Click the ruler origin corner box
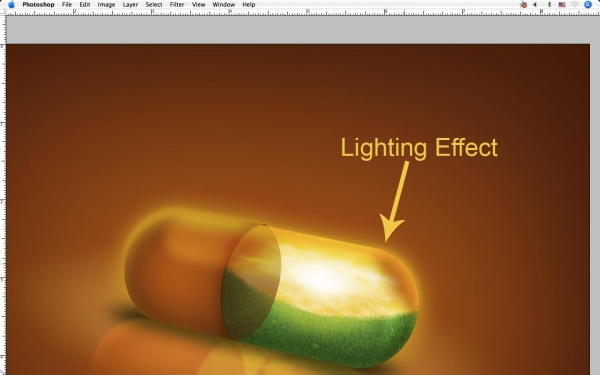Image resolution: width=600 pixels, height=375 pixels. pyautogui.click(x=3, y=12)
